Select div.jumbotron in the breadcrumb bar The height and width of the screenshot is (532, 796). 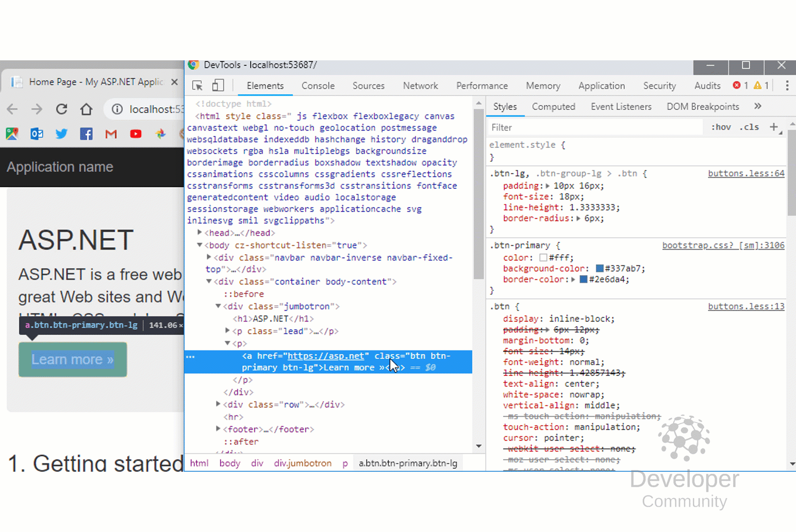point(303,463)
